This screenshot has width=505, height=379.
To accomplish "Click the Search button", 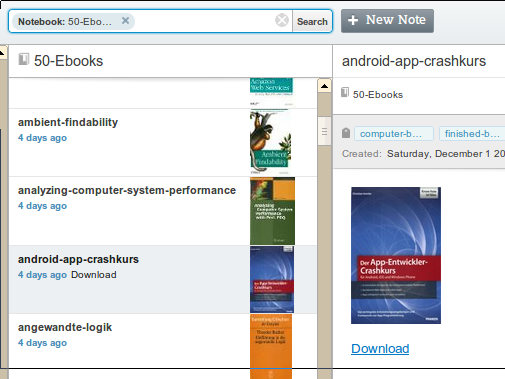I will coord(312,21).
